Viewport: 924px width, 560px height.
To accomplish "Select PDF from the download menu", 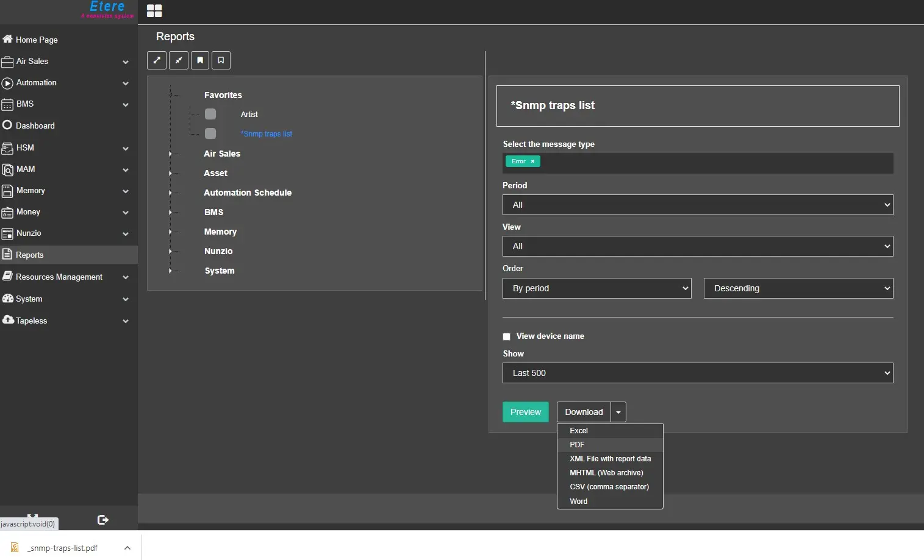I will pyautogui.click(x=577, y=445).
